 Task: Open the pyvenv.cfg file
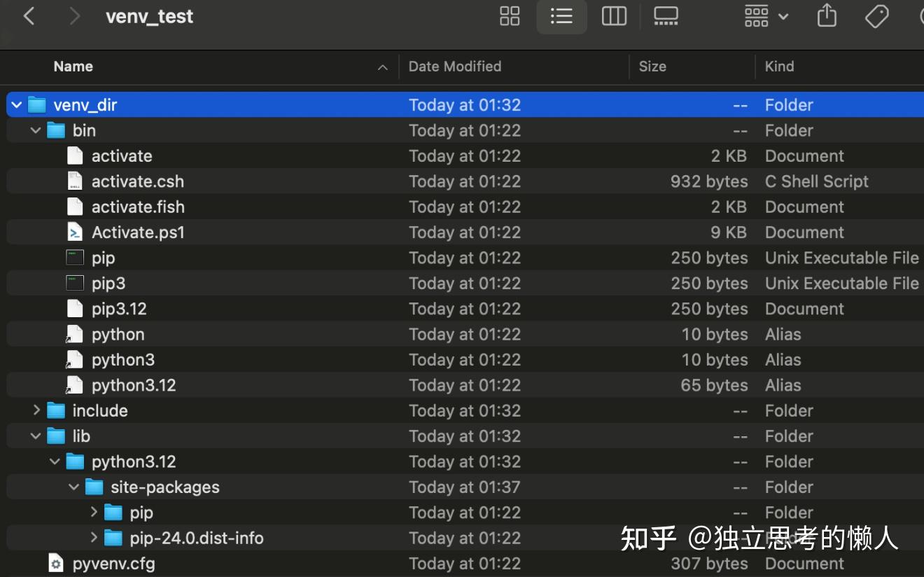(113, 563)
